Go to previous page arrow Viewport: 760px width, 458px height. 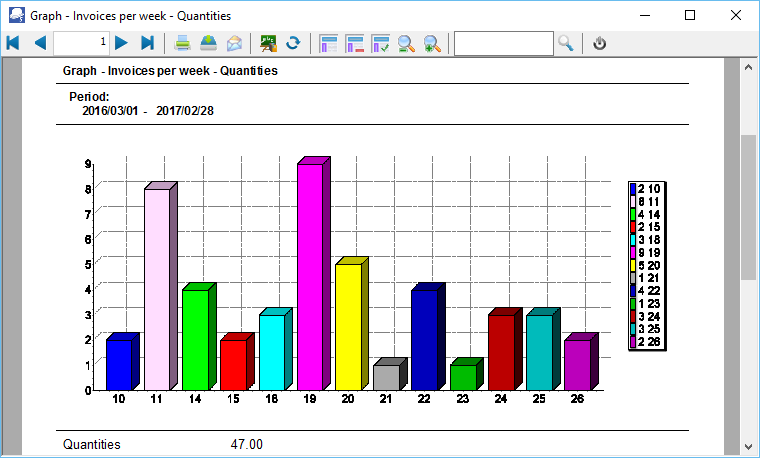40,43
